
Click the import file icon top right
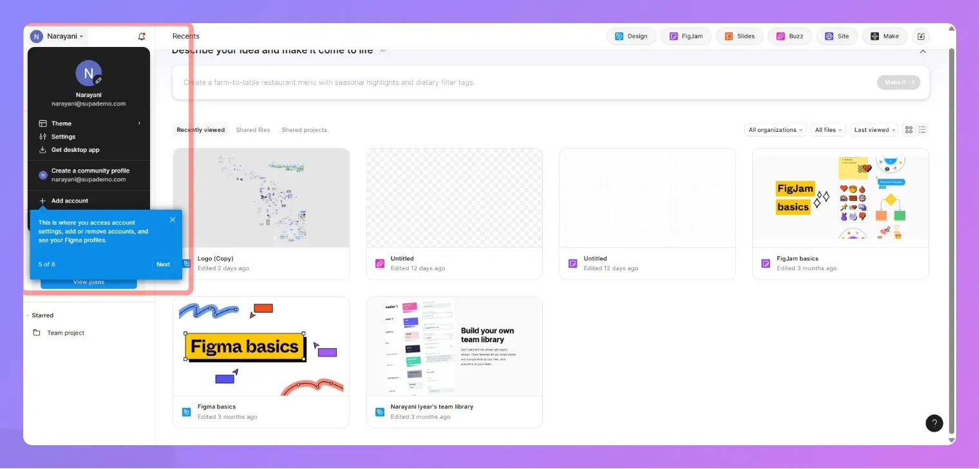(921, 36)
